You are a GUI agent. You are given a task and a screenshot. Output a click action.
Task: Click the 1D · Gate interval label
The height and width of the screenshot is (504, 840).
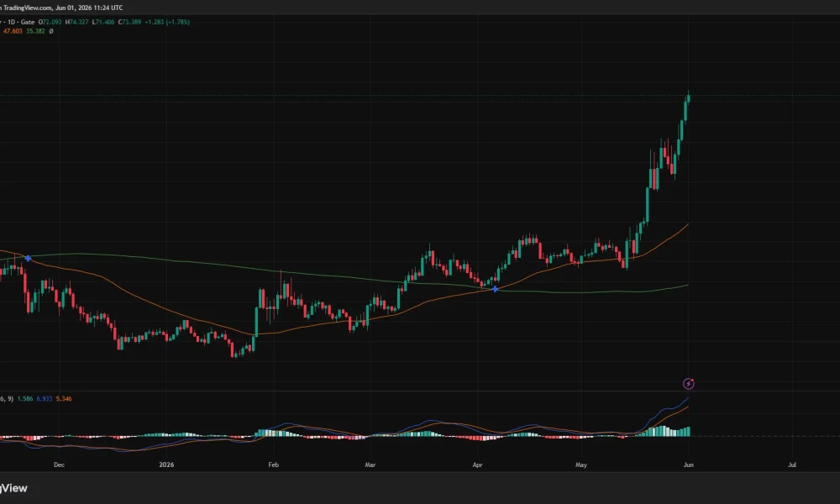point(22,22)
